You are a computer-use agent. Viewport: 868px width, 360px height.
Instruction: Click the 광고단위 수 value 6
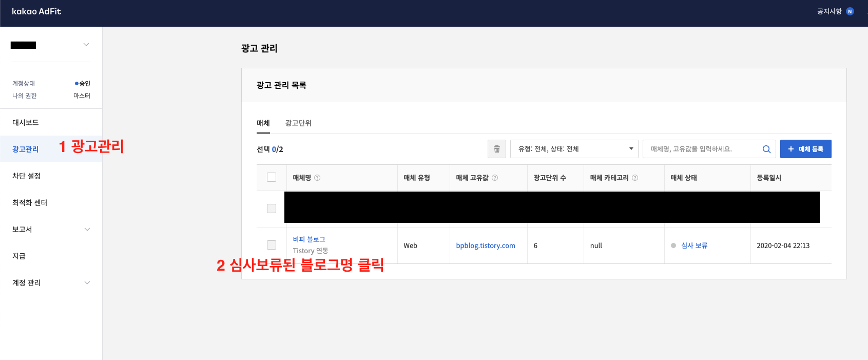click(x=535, y=245)
